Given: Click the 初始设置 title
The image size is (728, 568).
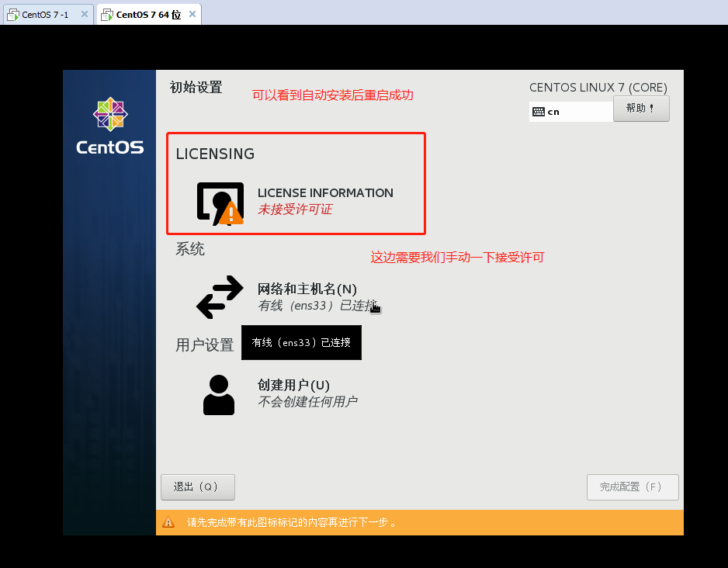Looking at the screenshot, I should 196,87.
